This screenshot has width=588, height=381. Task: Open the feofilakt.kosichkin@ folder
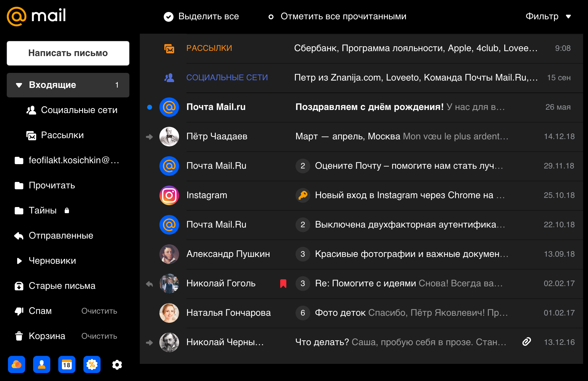(67, 160)
